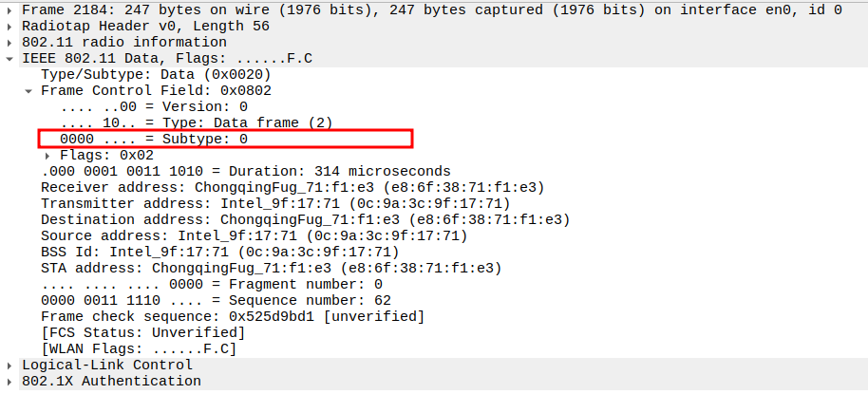The height and width of the screenshot is (394, 868).
Task: Collapse the Frame Control Field node
Action: pos(28,91)
